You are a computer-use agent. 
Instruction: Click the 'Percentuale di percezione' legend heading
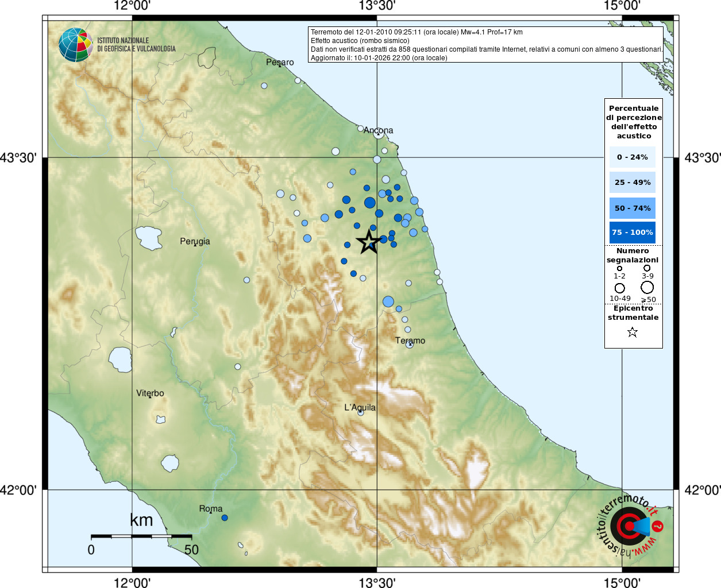[x=634, y=122]
